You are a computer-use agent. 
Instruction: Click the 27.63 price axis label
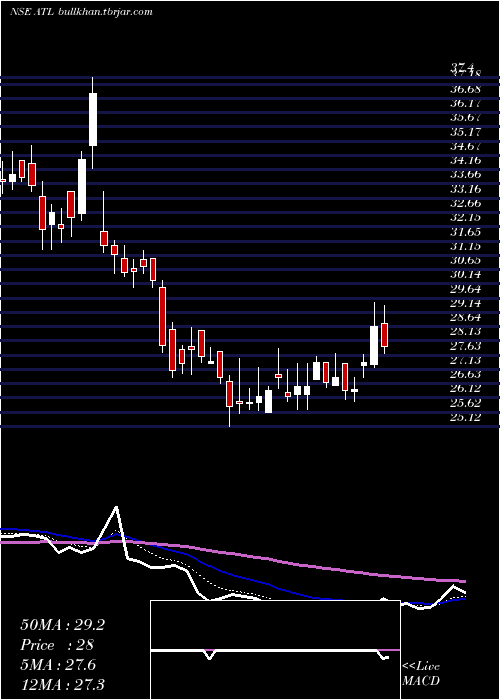coord(465,346)
